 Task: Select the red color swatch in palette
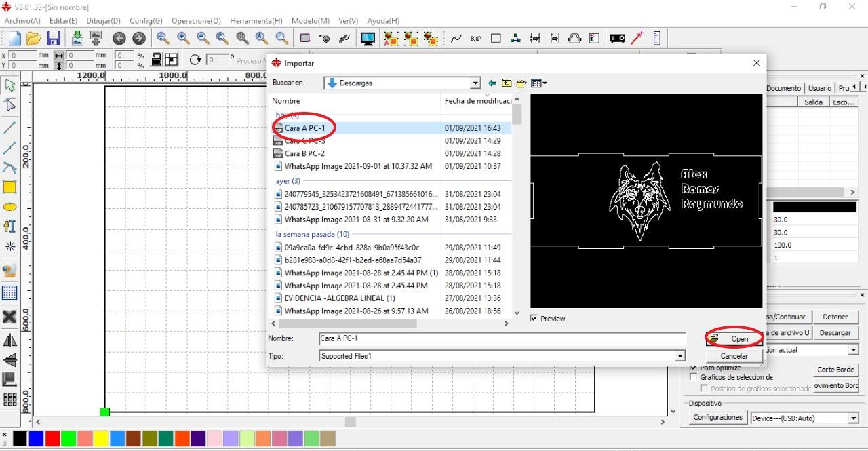[x=53, y=439]
